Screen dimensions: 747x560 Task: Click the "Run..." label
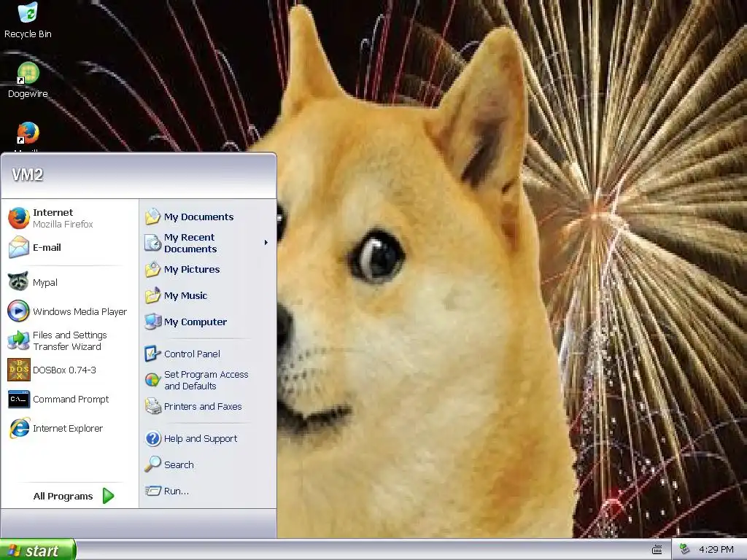[x=177, y=491]
